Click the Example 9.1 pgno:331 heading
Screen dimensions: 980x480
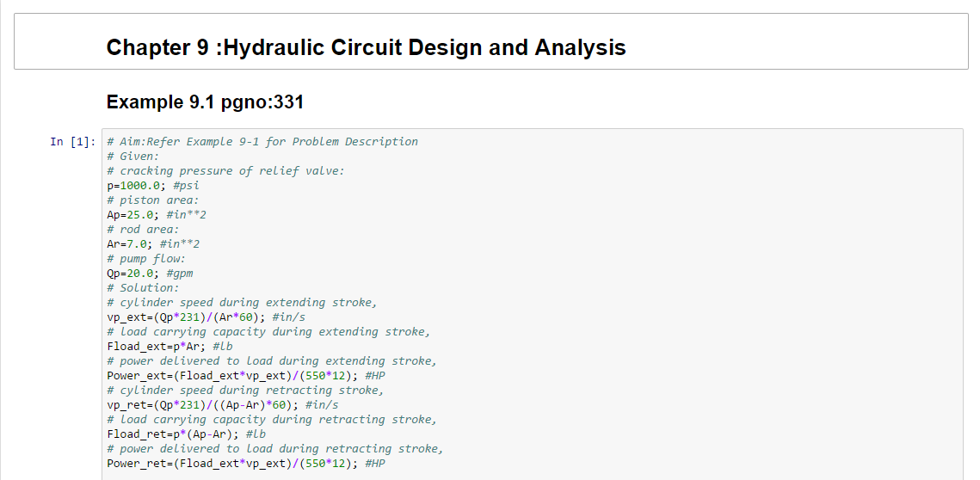pyautogui.click(x=205, y=102)
